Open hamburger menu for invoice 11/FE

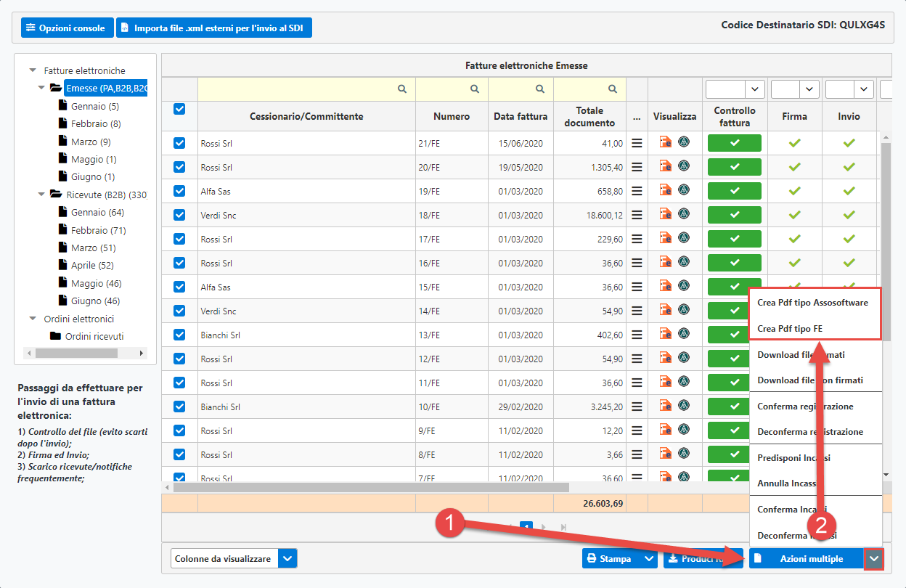coord(637,383)
